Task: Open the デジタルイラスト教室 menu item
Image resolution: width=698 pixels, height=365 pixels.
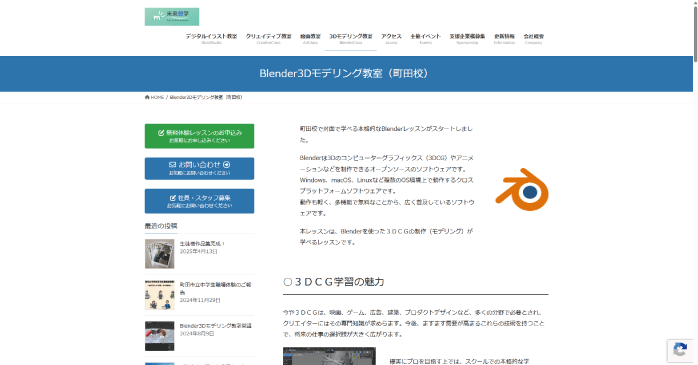Action: [211, 39]
